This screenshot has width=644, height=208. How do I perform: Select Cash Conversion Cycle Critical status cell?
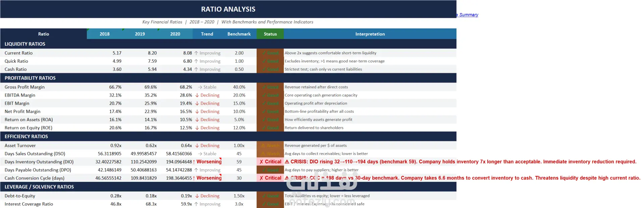click(270, 178)
